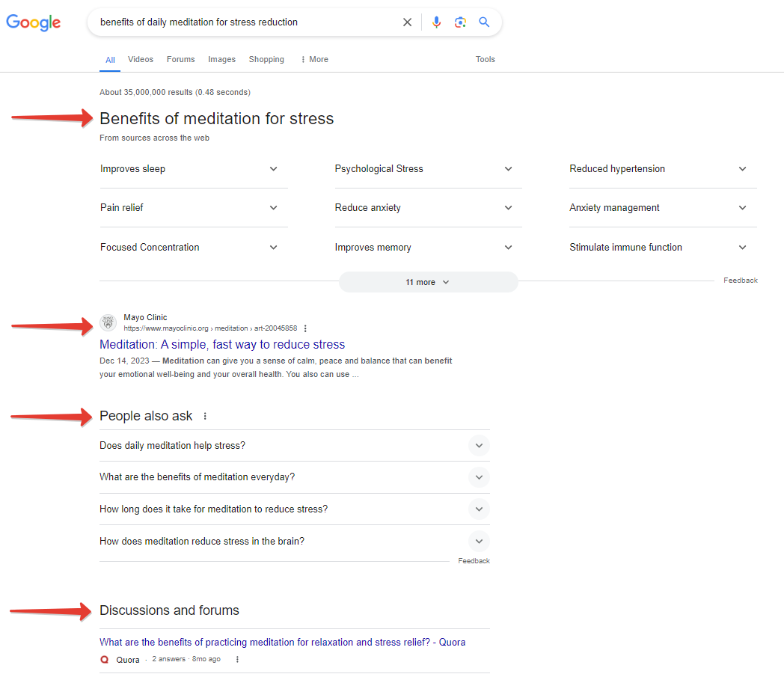
Task: Click into the search query text field
Action: (x=247, y=22)
